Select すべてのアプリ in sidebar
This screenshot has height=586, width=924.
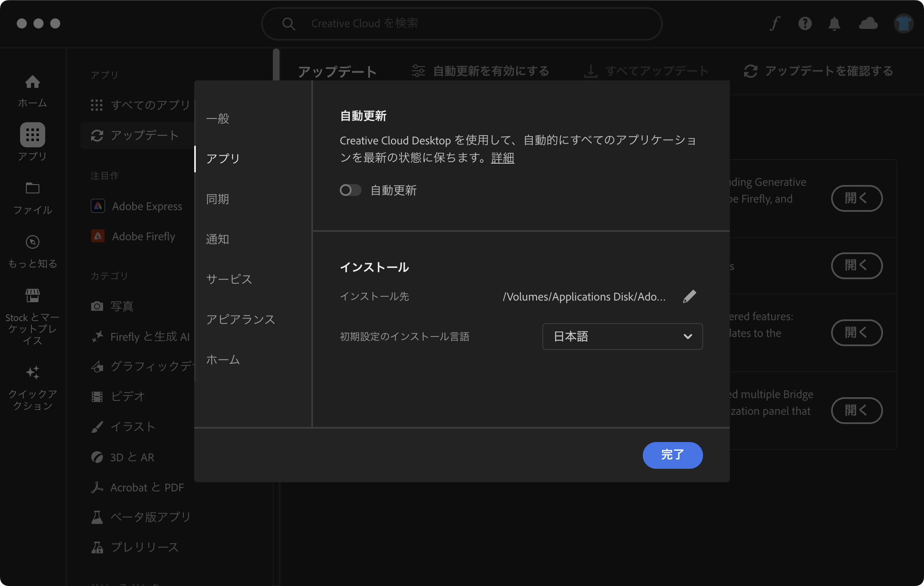(141, 105)
